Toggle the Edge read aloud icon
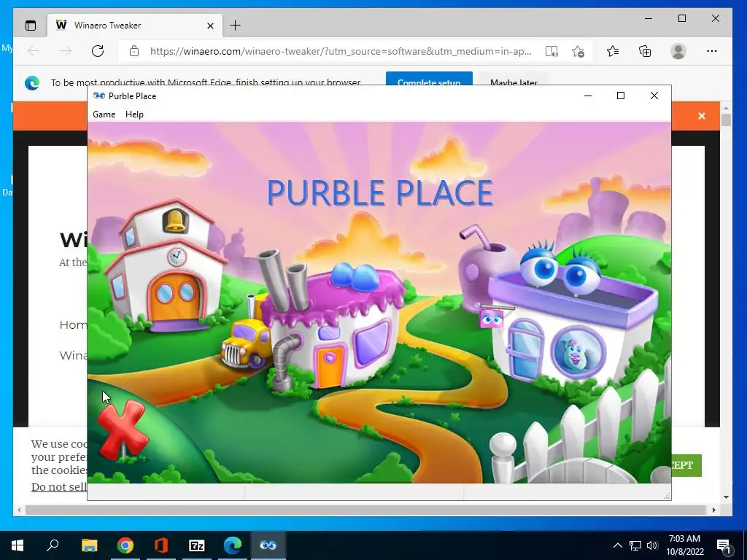The height and width of the screenshot is (560, 747). click(x=551, y=51)
